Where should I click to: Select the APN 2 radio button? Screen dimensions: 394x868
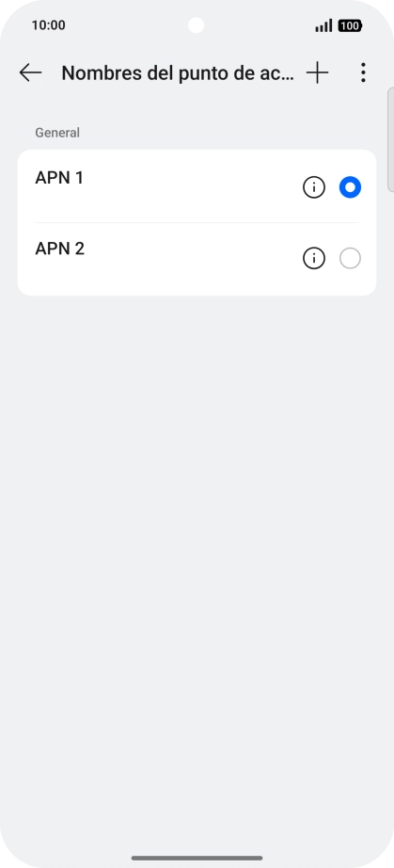coord(350,259)
